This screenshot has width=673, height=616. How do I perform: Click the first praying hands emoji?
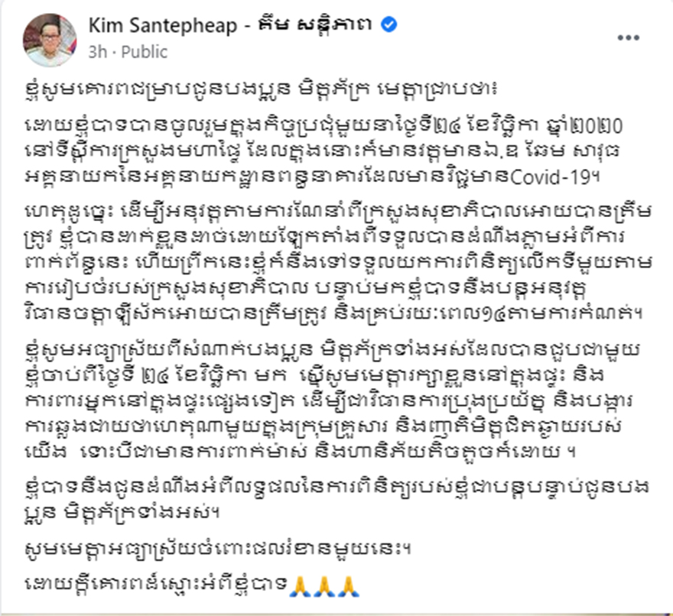click(x=300, y=586)
